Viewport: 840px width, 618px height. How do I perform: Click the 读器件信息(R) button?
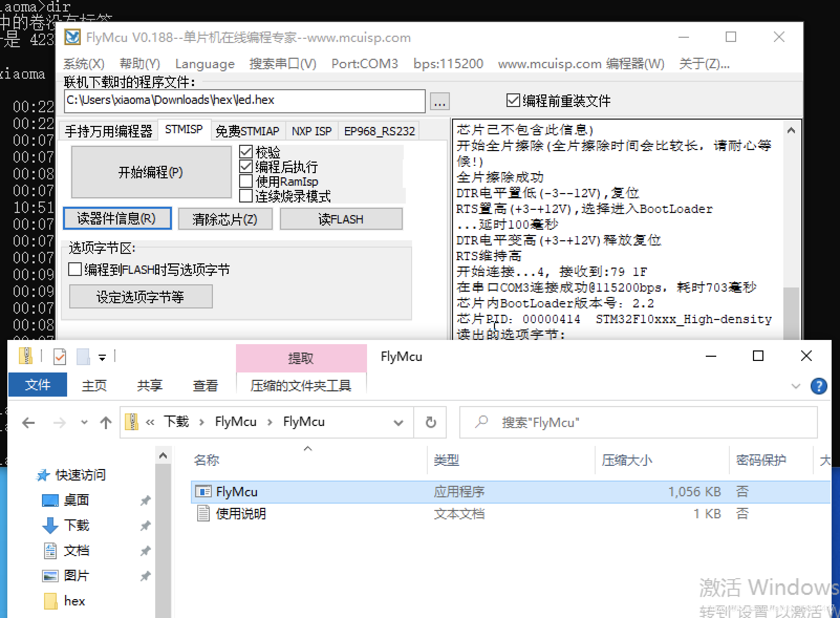[117, 219]
